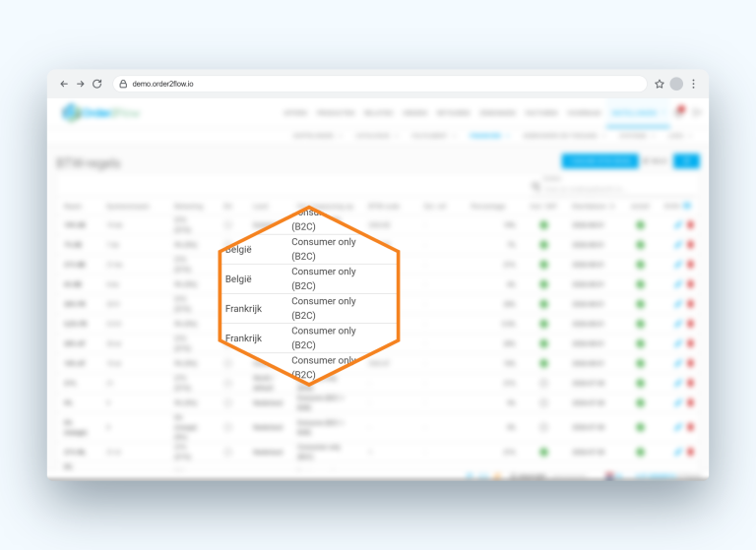Viewport: 756px width, 550px height.
Task: Reload the demo.order2flow.io page
Action: pyautogui.click(x=96, y=84)
